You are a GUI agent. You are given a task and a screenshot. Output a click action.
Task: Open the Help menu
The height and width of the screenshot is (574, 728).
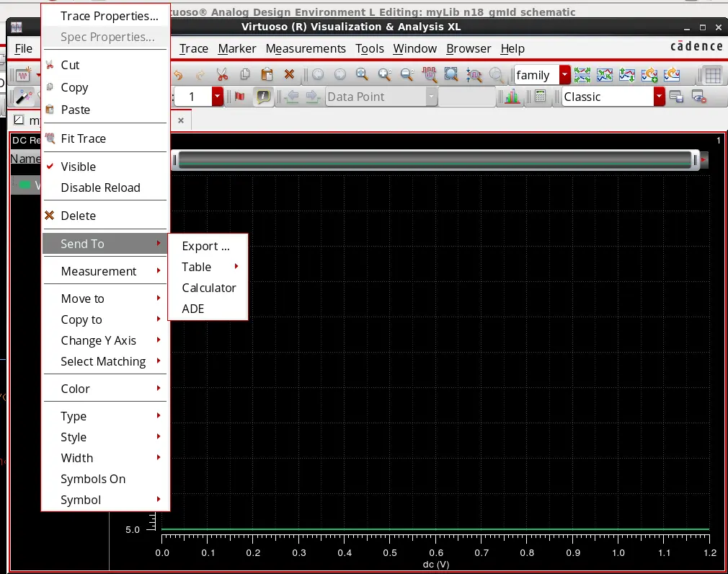point(512,49)
